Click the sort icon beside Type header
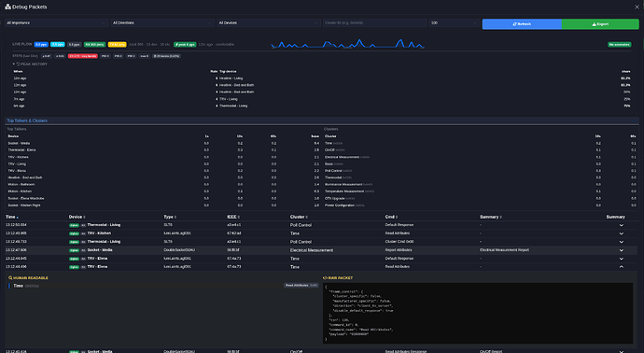 pyautogui.click(x=175, y=217)
